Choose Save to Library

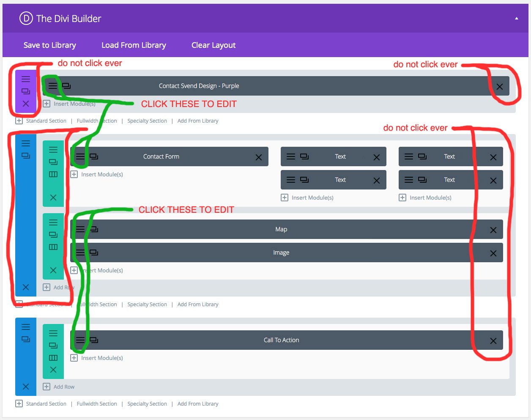pos(50,45)
